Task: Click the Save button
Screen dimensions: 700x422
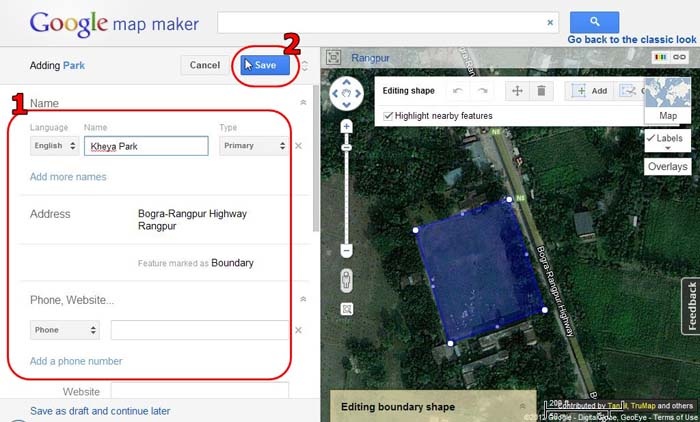Action: [x=265, y=65]
